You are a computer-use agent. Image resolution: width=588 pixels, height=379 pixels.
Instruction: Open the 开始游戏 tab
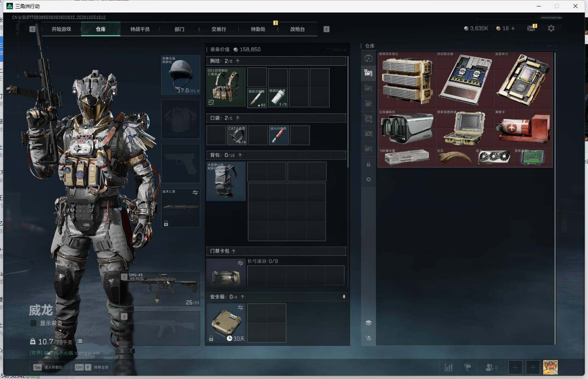61,29
